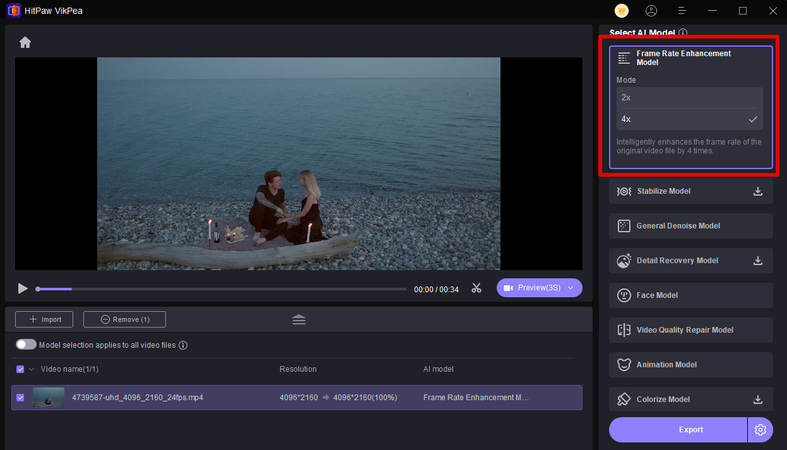
Task: Toggle model selection applies to all files
Action: point(26,345)
